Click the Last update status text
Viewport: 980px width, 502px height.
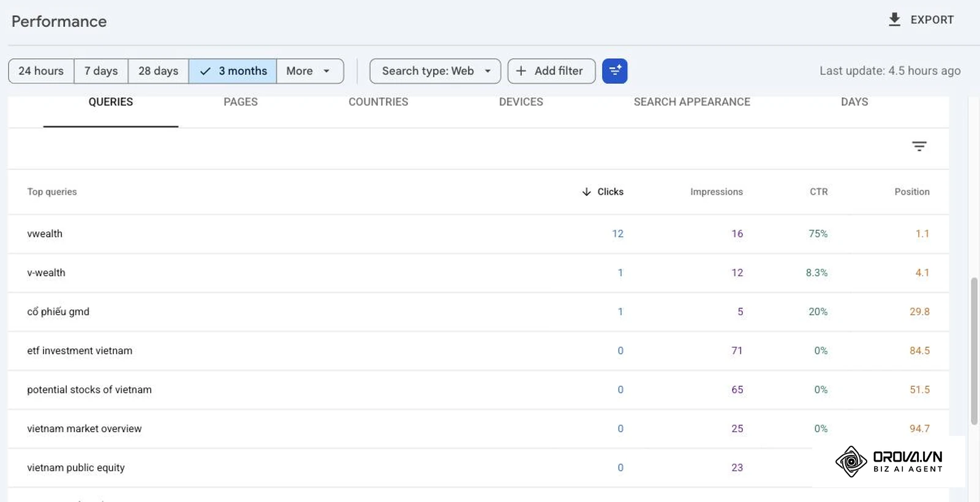tap(890, 71)
